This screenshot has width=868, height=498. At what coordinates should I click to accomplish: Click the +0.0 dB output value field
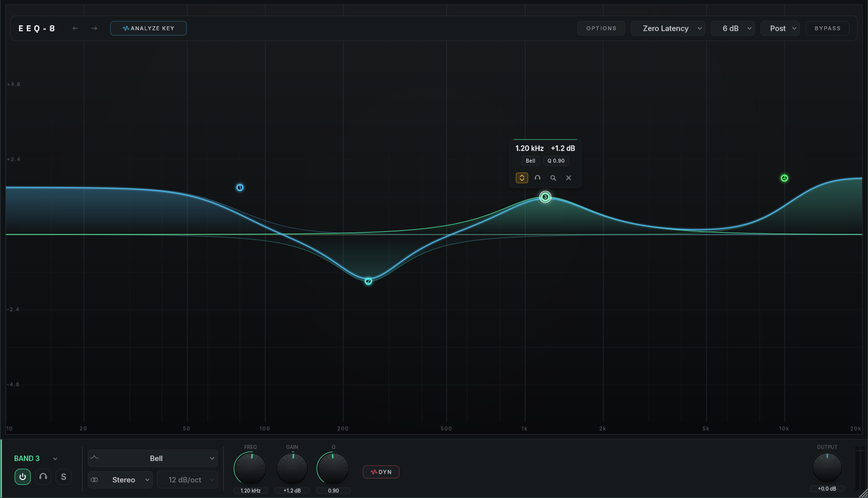[x=827, y=489]
